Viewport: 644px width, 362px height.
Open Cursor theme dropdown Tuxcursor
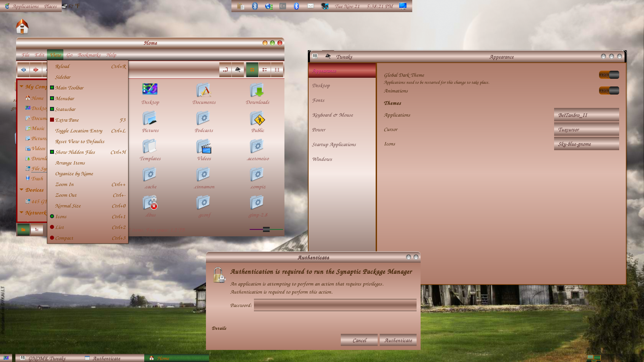click(586, 129)
